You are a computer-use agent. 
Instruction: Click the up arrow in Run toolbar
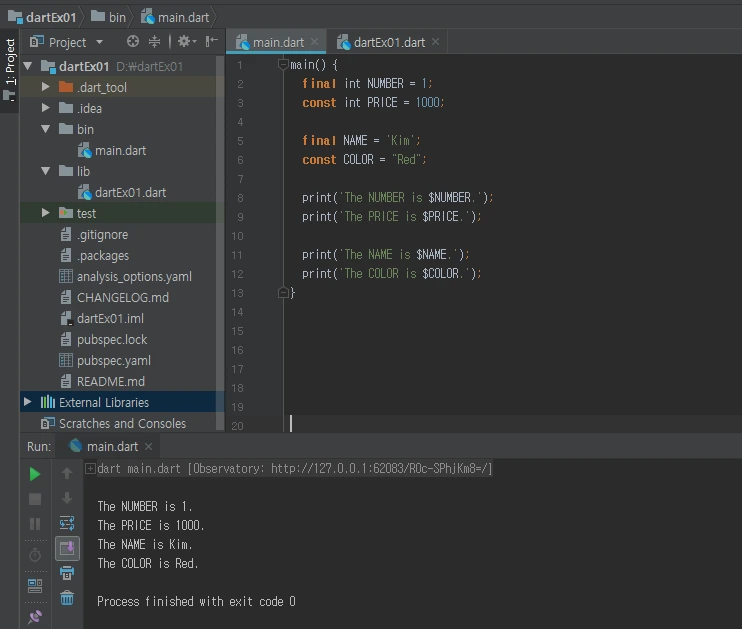click(67, 473)
